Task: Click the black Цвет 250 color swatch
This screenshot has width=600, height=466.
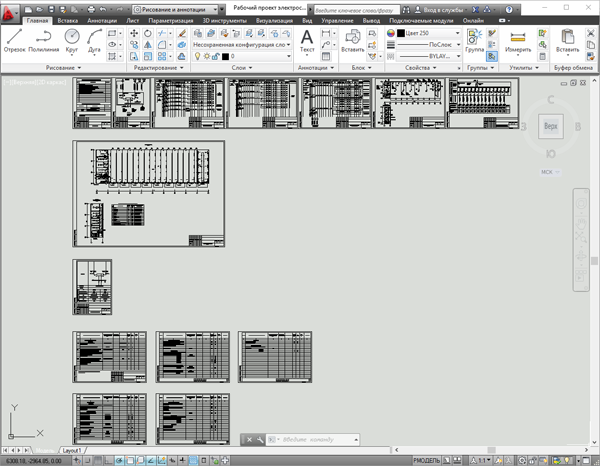Action: [401, 33]
